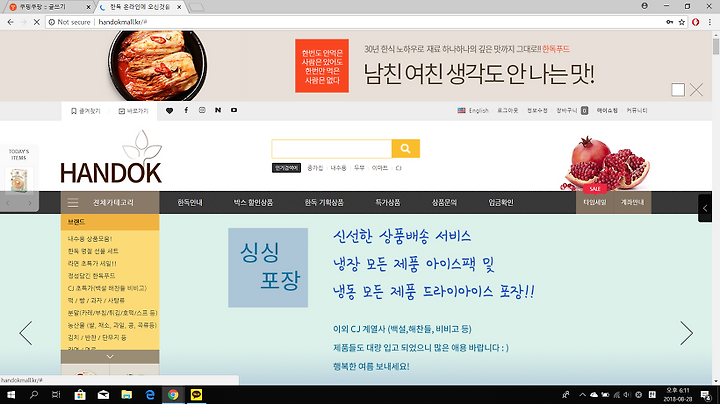
Task: Show next slide with right arrow
Action: pyautogui.click(x=686, y=333)
